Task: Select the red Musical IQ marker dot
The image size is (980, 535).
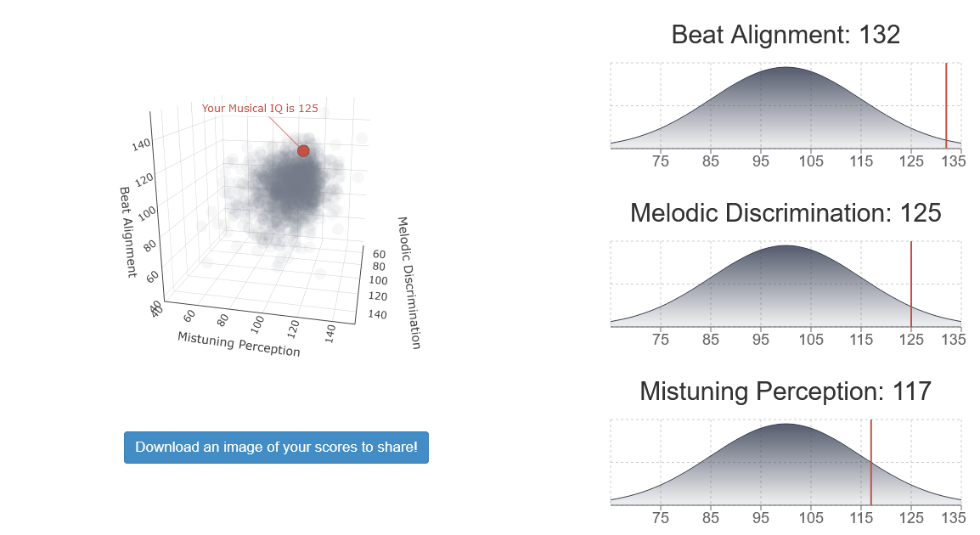Action: [x=303, y=150]
